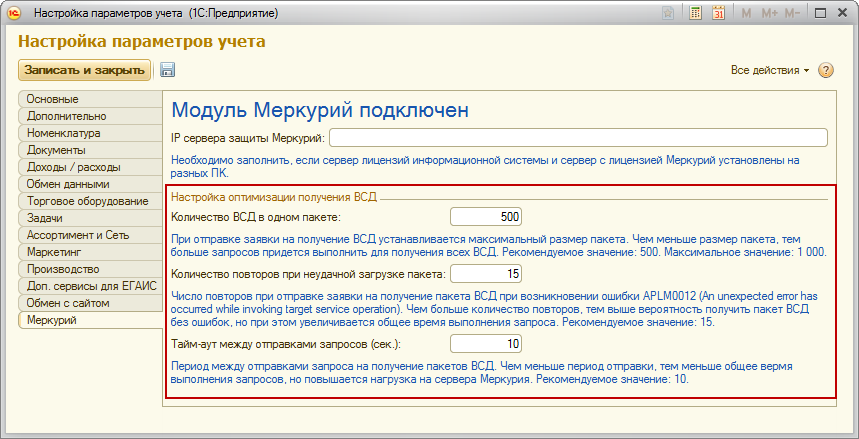The width and height of the screenshot is (859, 439).
Task: Go to the Обмен с сайтом tab
Action: pos(90,303)
